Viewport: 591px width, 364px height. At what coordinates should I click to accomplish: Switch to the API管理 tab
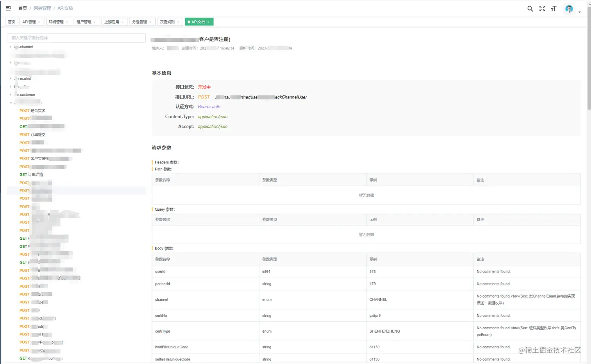(29, 22)
